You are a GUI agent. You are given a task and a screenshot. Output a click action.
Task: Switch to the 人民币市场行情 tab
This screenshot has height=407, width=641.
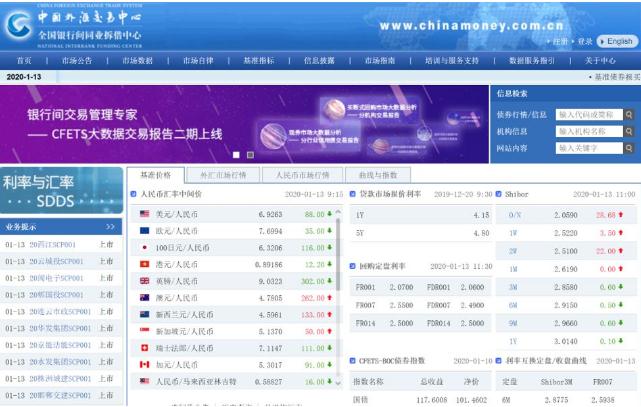(303, 175)
